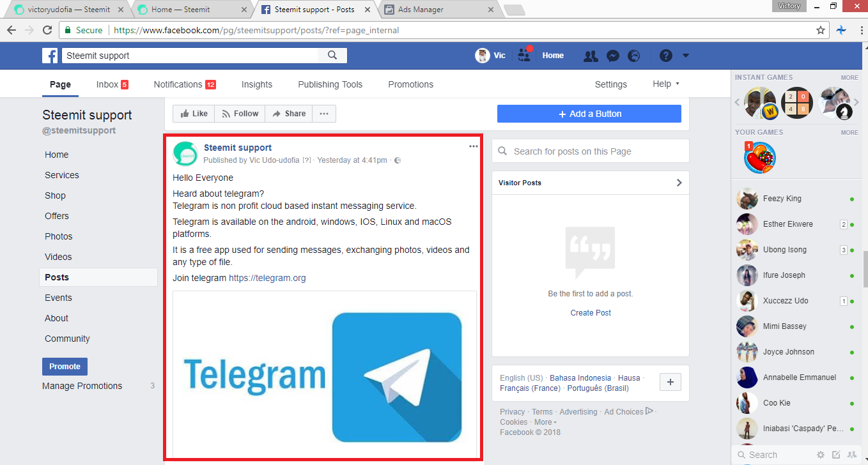The height and width of the screenshot is (465, 868).
Task: Click the create group icon in chat bar
Action: [851, 455]
